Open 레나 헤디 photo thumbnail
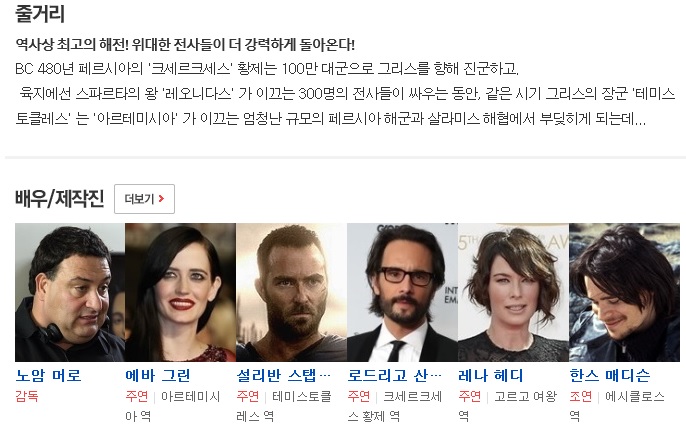The image size is (686, 427). tap(514, 292)
